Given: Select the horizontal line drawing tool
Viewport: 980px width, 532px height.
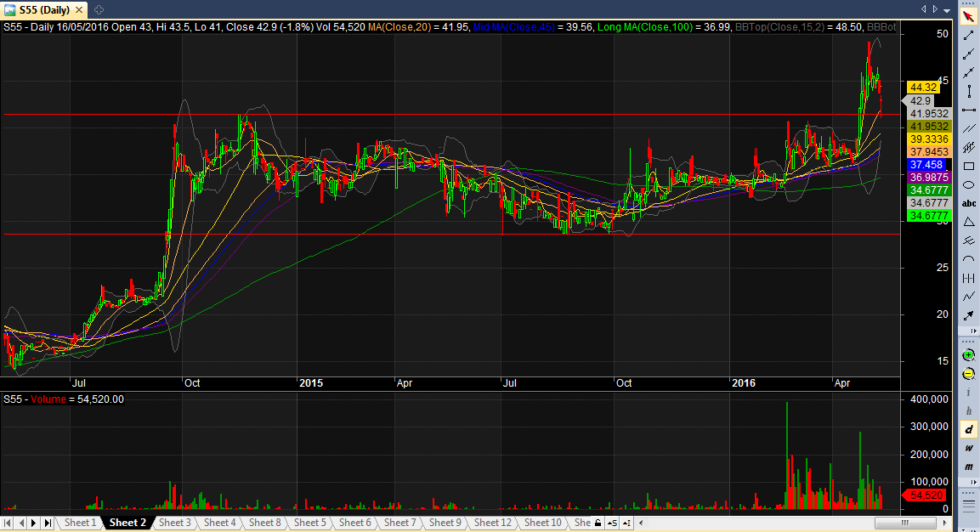Looking at the screenshot, I should coord(968,110).
